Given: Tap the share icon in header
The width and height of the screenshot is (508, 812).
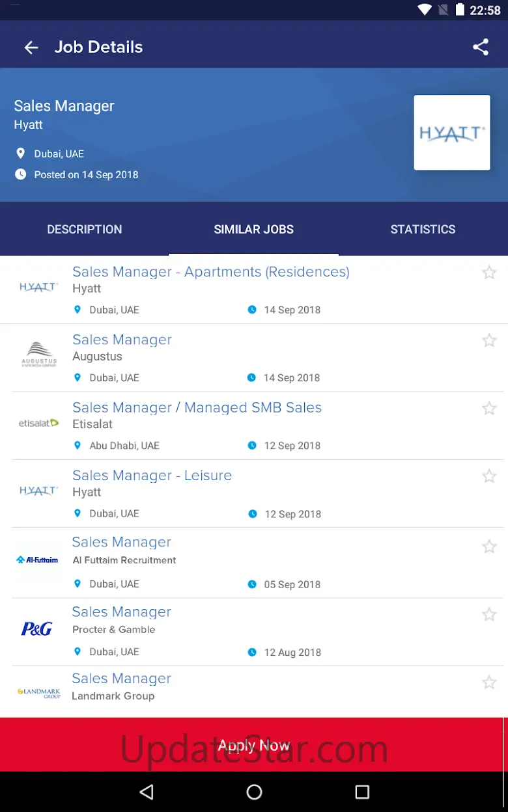Looking at the screenshot, I should point(481,47).
